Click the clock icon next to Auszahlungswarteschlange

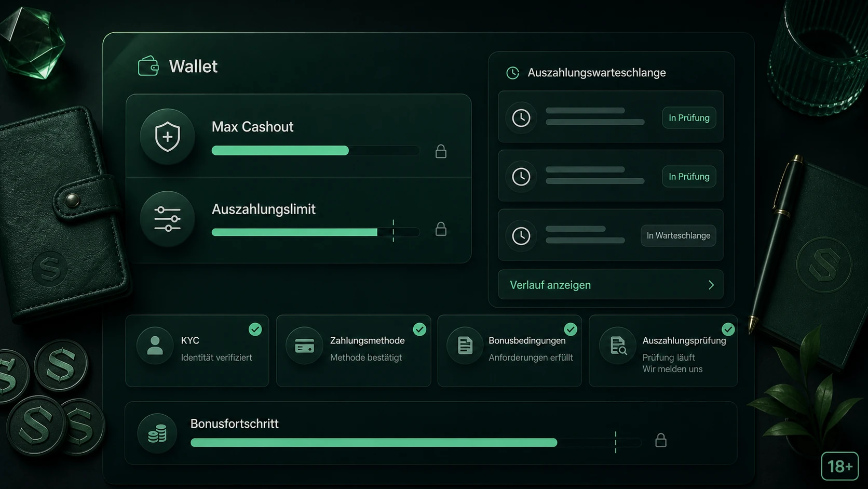point(512,73)
